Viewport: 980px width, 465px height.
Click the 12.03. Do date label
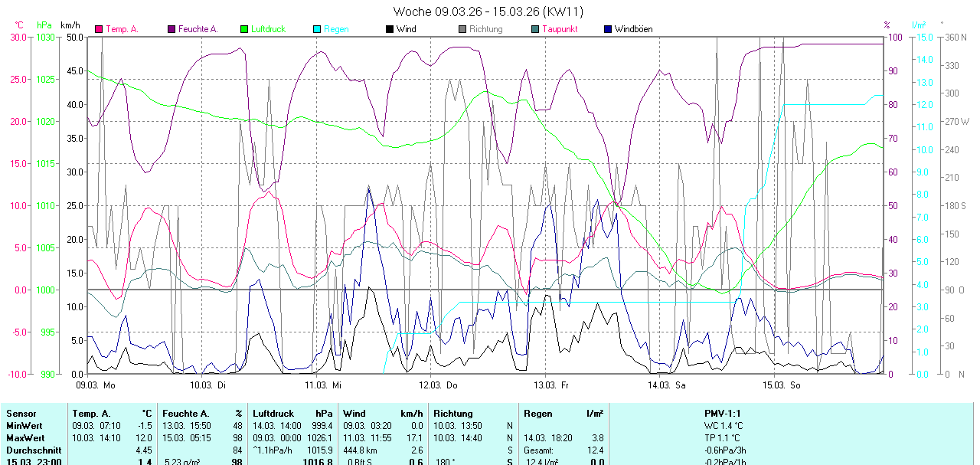(439, 385)
